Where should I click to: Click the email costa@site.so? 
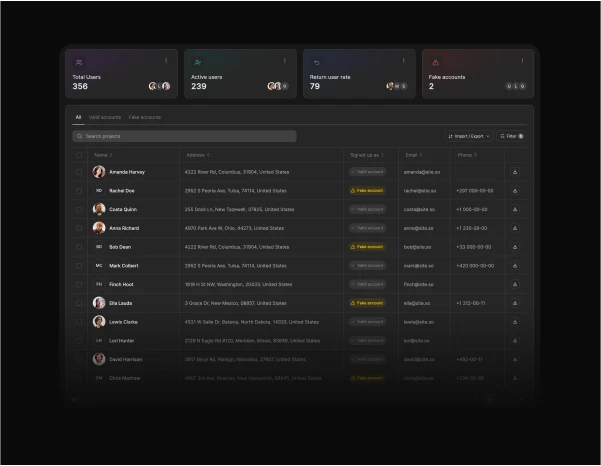pyautogui.click(x=419, y=210)
